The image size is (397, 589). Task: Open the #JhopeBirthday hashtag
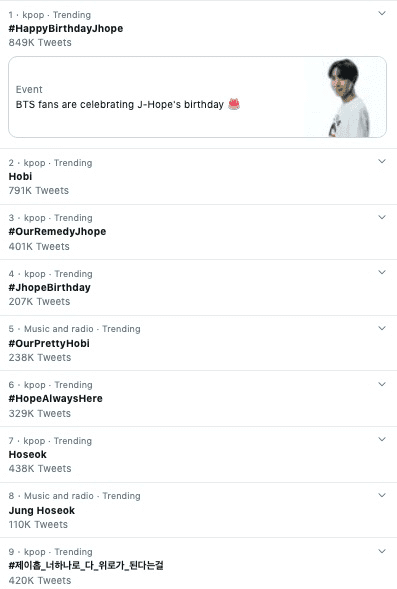pyautogui.click(x=50, y=288)
